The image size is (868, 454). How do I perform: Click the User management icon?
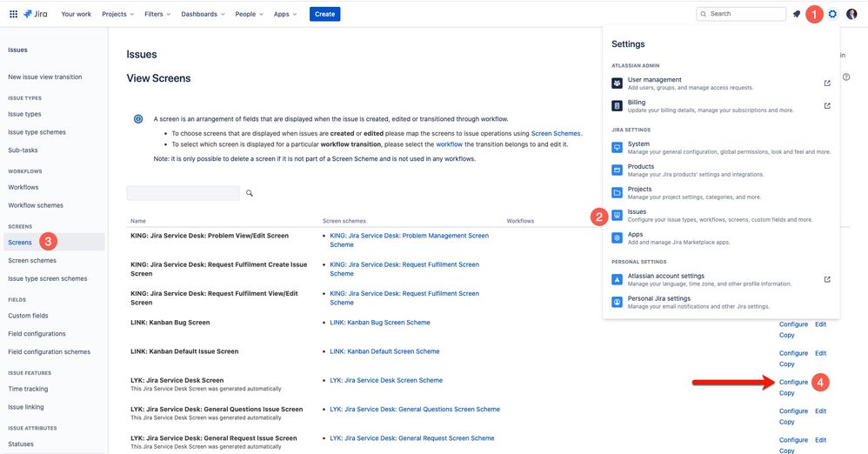pos(617,83)
